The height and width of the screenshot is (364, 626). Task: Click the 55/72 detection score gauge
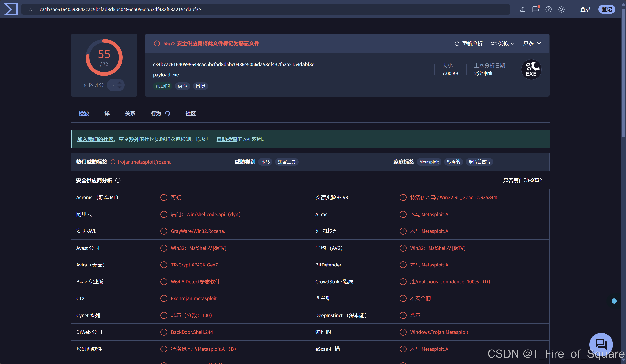(x=104, y=58)
